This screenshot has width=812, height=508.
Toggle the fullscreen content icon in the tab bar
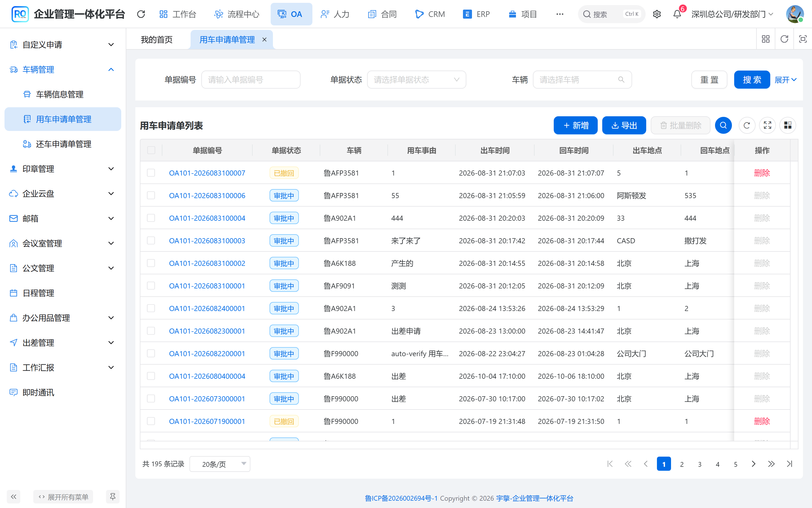pyautogui.click(x=803, y=39)
